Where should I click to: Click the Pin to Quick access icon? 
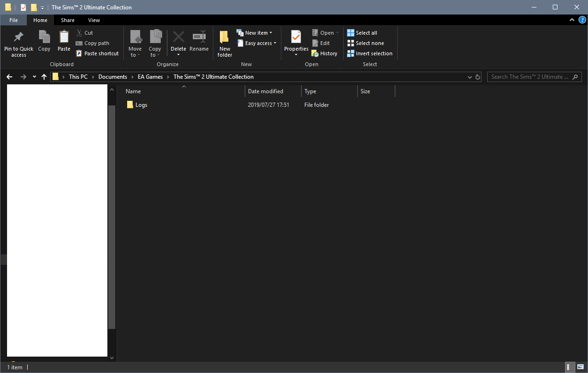[19, 37]
